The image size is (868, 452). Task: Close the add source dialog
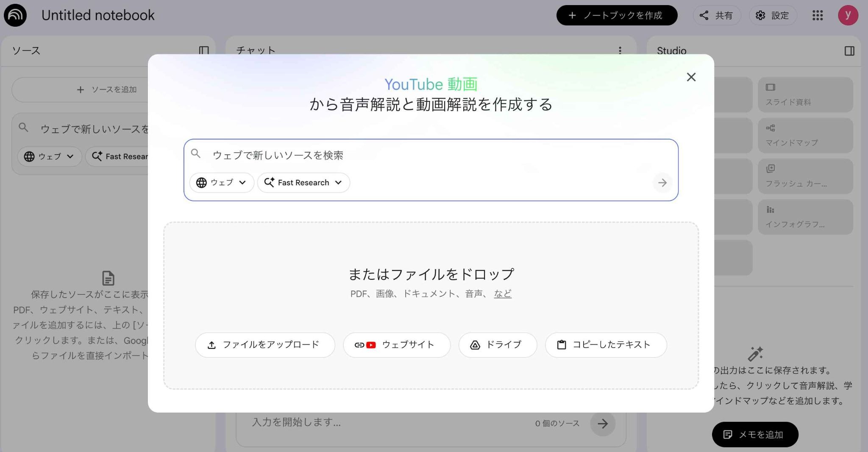click(x=691, y=77)
